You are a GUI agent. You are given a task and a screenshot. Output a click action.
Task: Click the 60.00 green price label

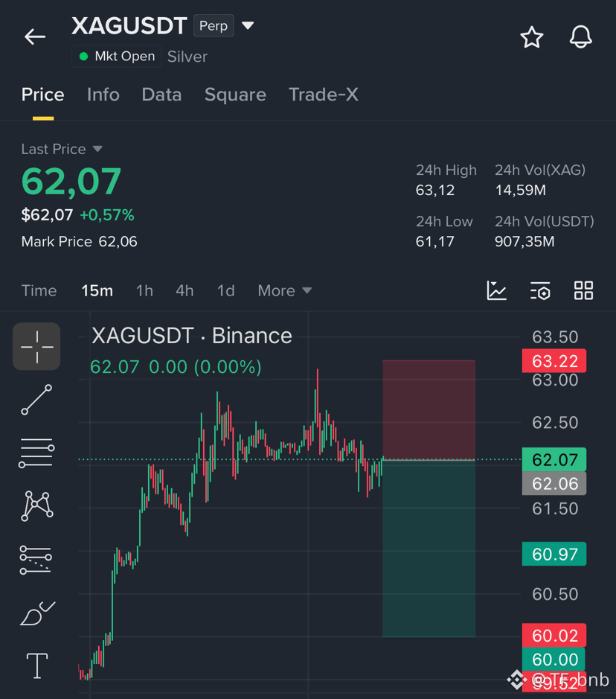554,660
